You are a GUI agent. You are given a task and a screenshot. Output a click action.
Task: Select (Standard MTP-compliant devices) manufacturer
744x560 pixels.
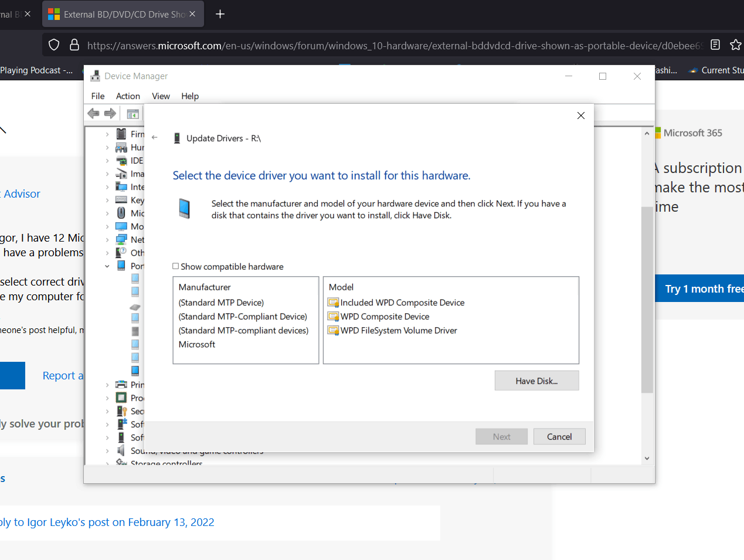[243, 331]
